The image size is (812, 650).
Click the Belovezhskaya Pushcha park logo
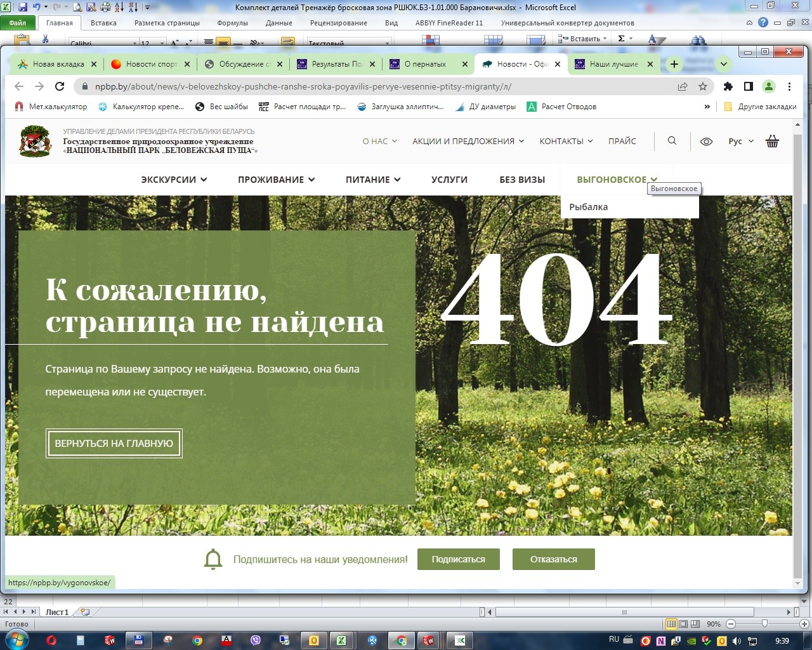[35, 141]
